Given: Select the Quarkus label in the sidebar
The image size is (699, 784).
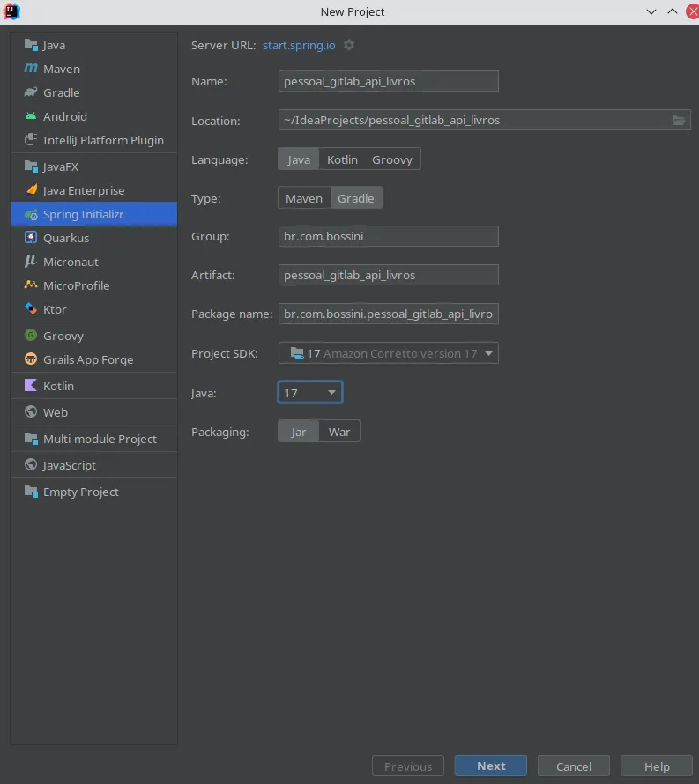Looking at the screenshot, I should tap(66, 238).
